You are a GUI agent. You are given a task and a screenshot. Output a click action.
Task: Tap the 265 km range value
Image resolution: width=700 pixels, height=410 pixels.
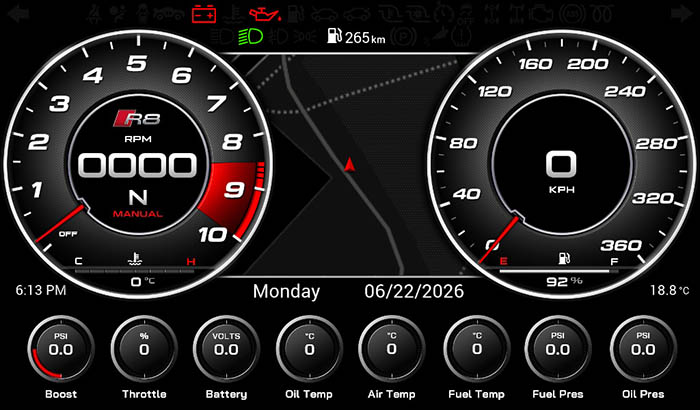pos(365,37)
